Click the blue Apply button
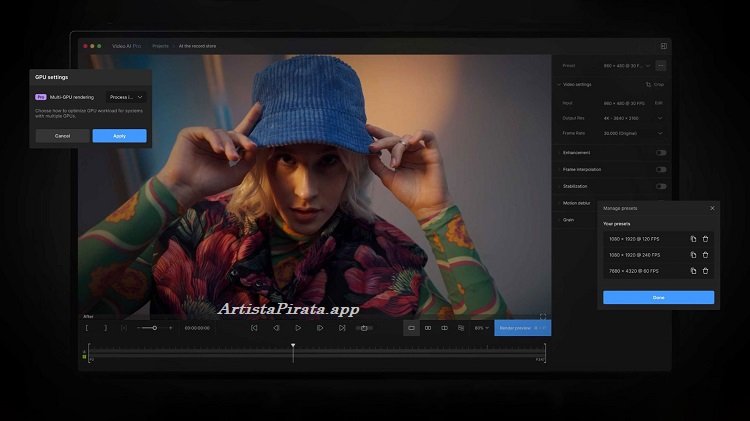This screenshot has height=421, width=750. point(120,136)
